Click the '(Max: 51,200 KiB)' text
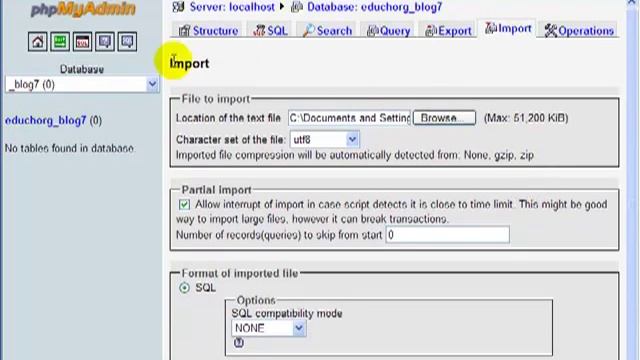The image size is (640, 360). click(526, 118)
